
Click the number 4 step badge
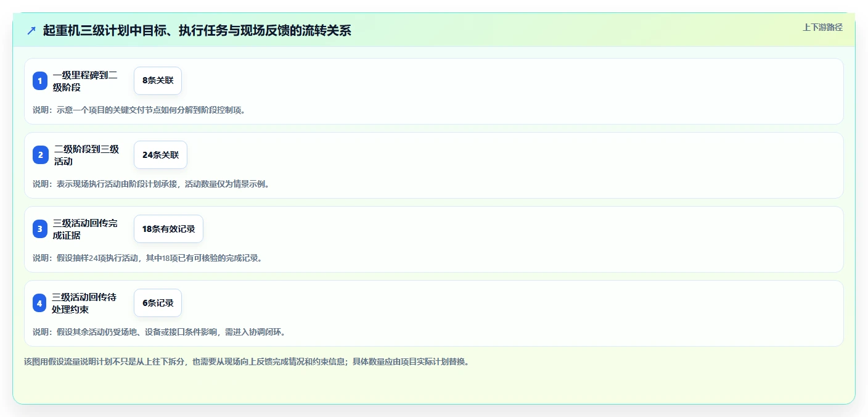click(x=40, y=303)
